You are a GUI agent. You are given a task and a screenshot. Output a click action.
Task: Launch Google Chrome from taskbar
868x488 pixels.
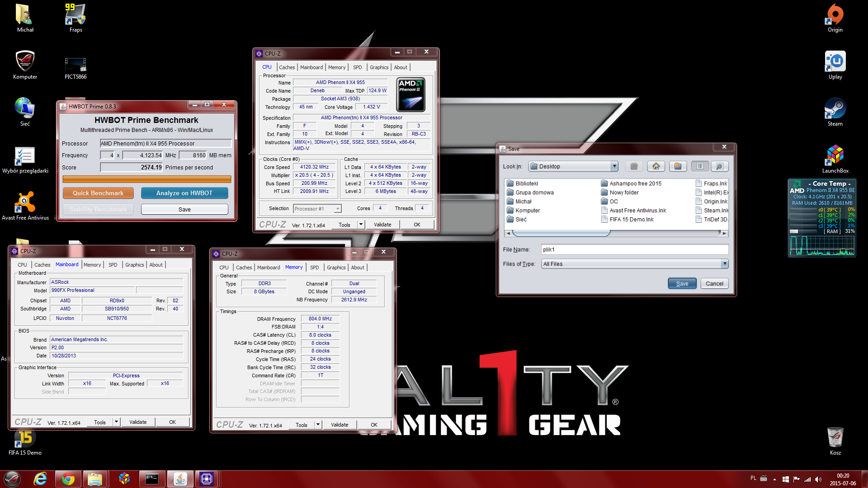68,479
